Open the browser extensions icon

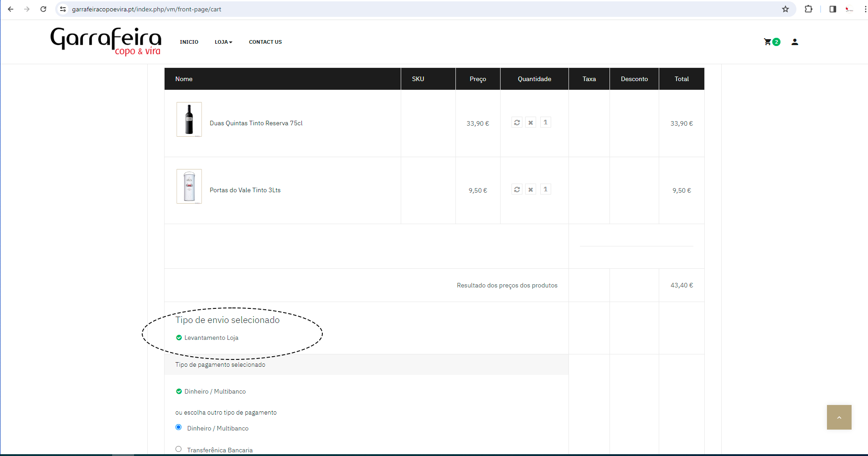808,9
